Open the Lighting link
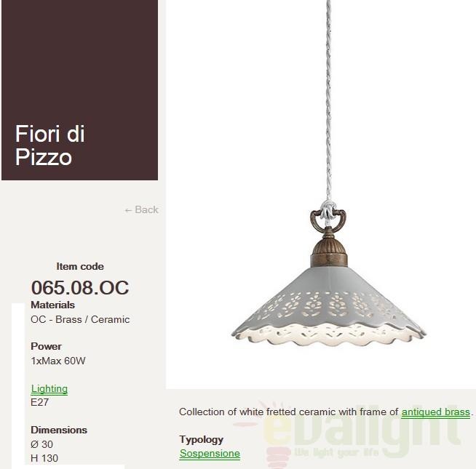This screenshot has width=476, height=469. coord(49,388)
